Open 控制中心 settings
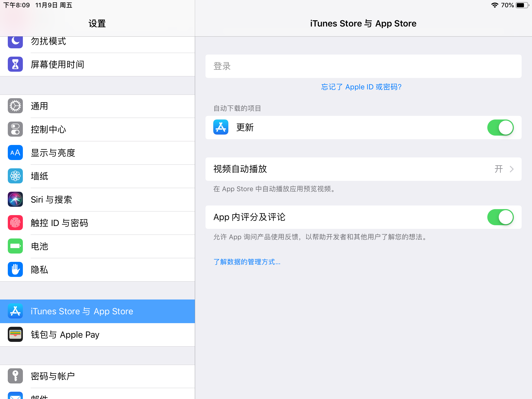 [x=97, y=129]
